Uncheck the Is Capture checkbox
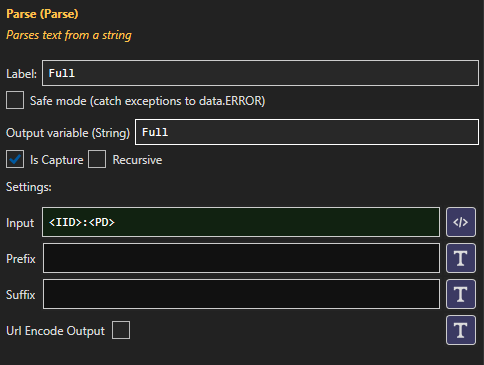Viewport: 484px width, 365px height. 15,159
